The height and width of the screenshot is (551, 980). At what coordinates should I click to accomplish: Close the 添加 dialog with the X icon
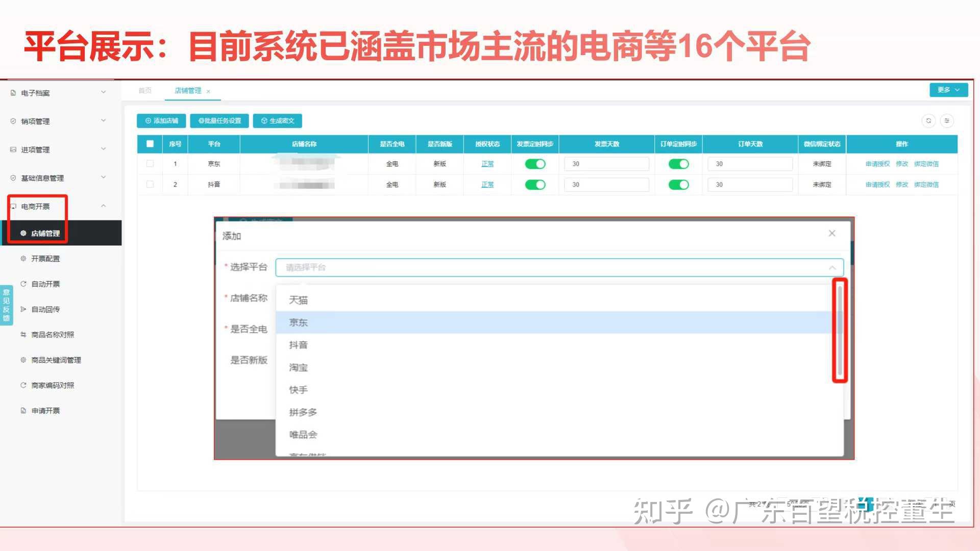[x=832, y=233]
